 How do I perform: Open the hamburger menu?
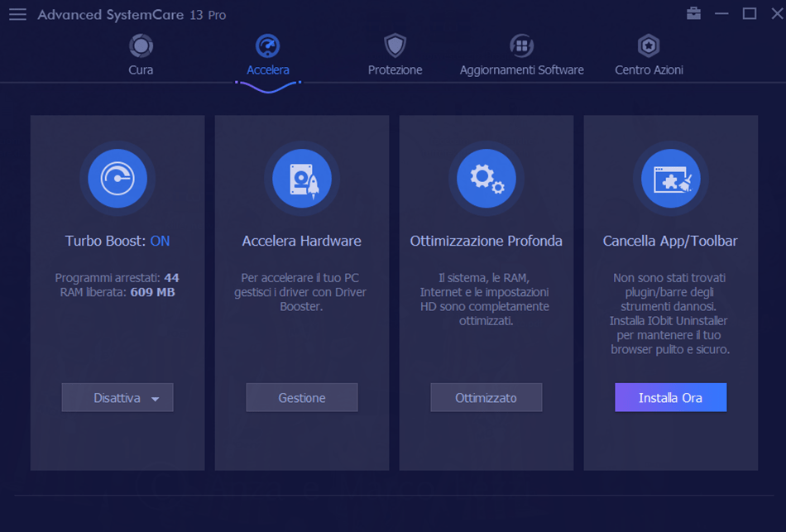pyautogui.click(x=17, y=15)
